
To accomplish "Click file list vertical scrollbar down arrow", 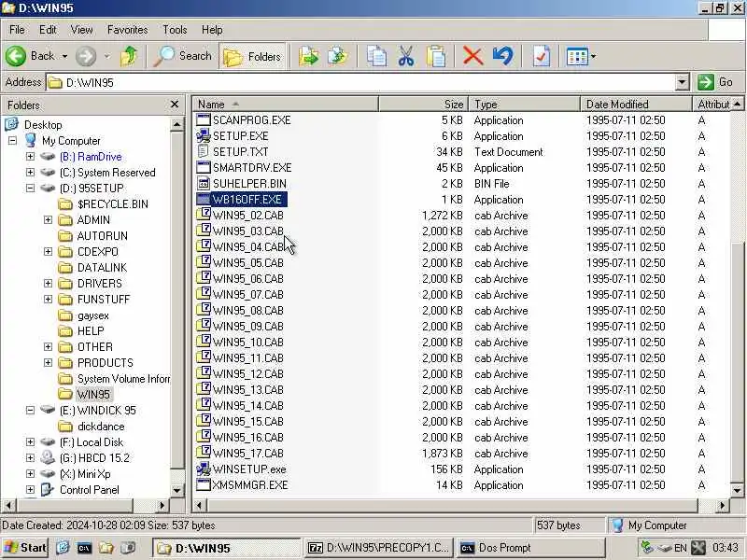I will point(737,490).
